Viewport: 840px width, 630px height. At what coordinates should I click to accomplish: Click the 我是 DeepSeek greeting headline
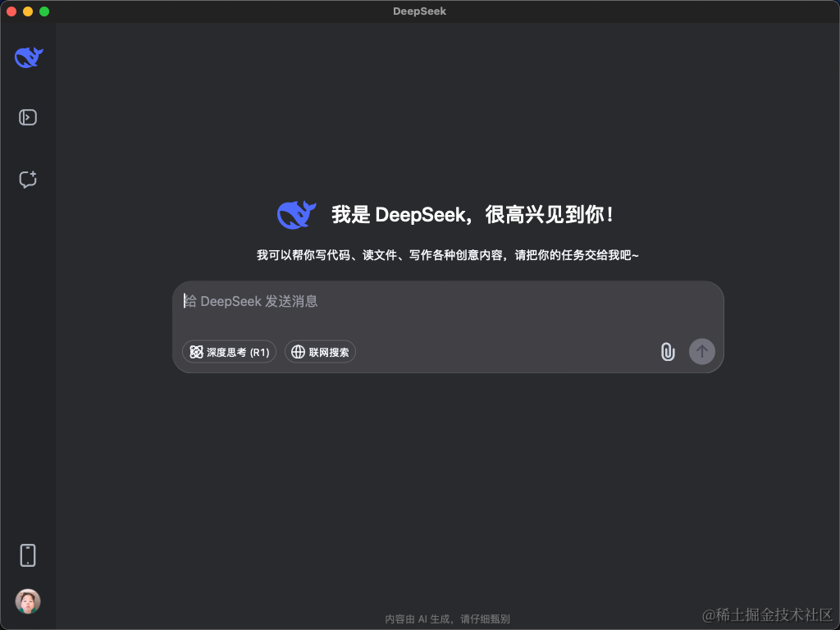tap(472, 215)
